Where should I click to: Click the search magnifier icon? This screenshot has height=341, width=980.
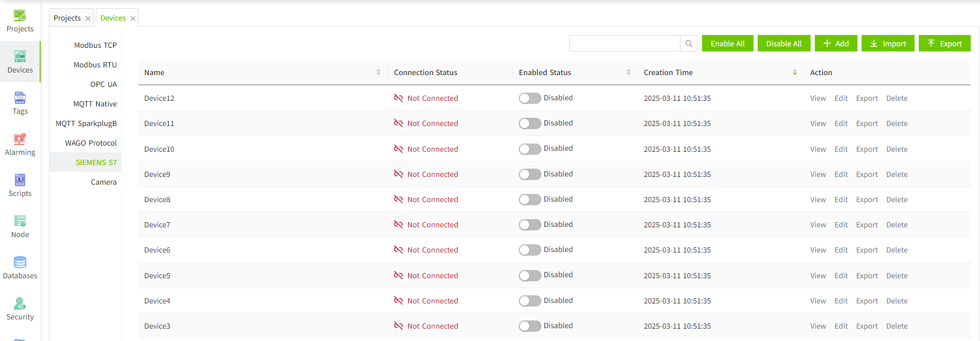click(689, 44)
